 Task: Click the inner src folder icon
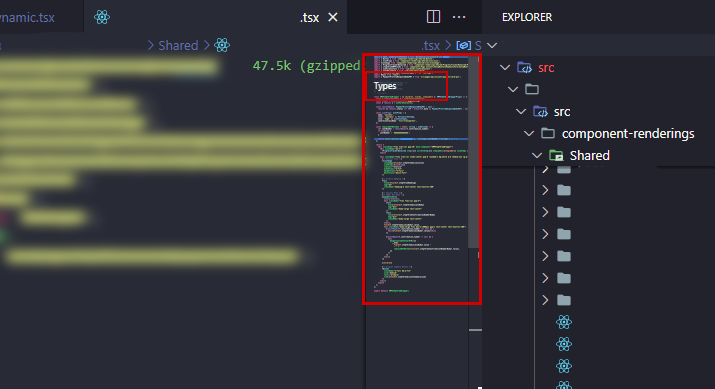[x=540, y=111]
